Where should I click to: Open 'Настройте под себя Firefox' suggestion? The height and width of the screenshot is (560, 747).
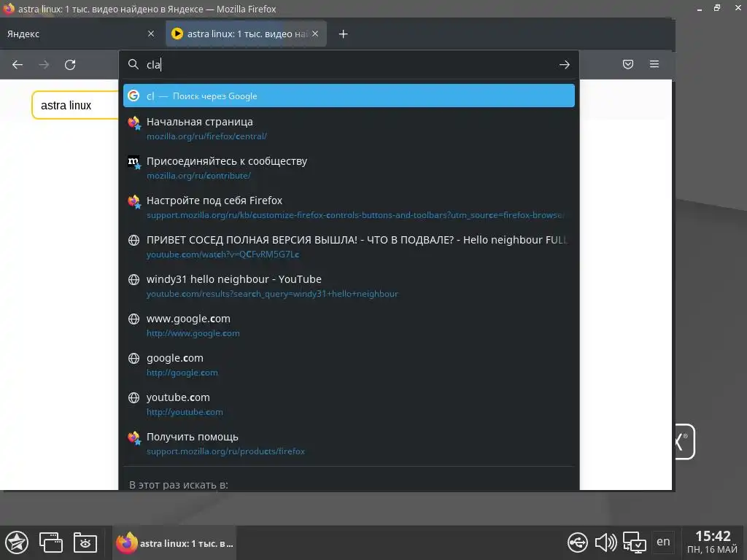349,207
